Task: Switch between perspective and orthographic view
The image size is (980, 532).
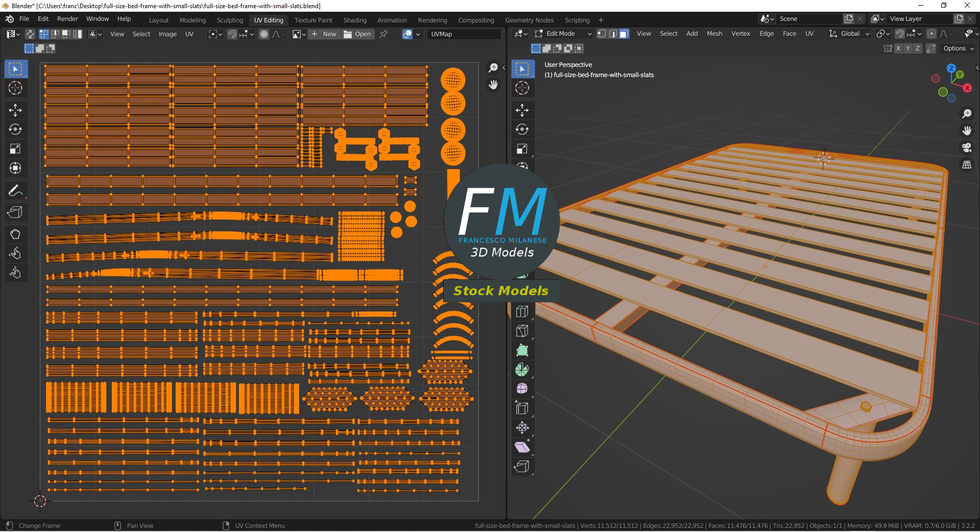Action: [x=967, y=165]
